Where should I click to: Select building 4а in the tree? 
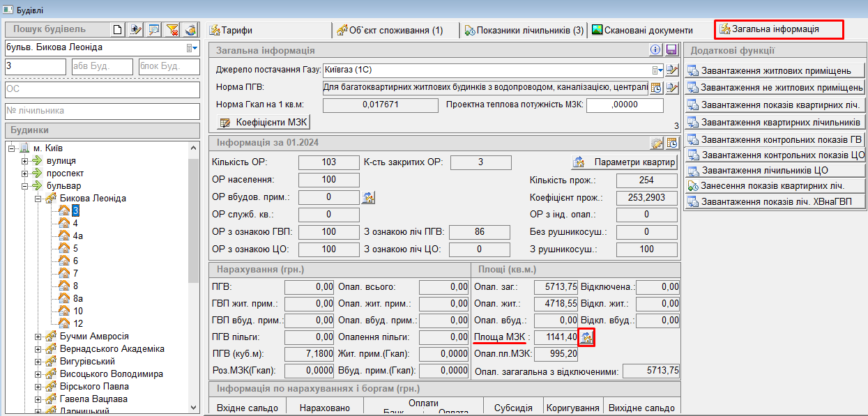78,236
